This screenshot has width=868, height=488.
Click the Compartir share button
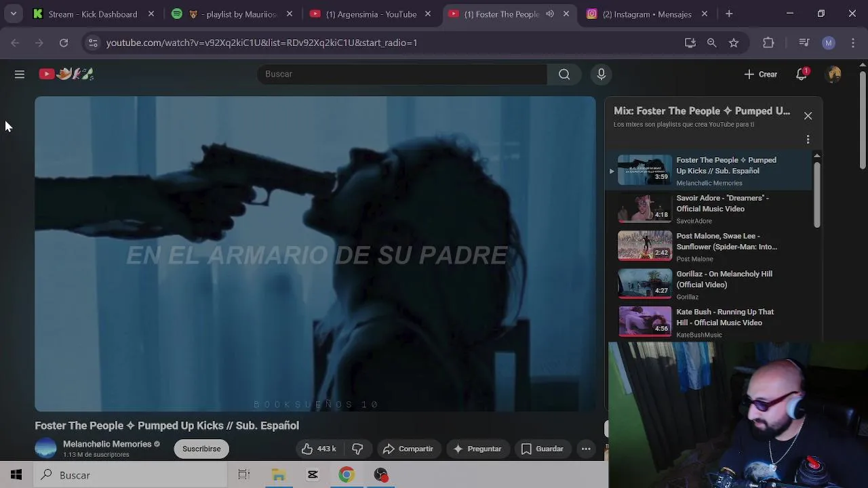click(x=408, y=449)
